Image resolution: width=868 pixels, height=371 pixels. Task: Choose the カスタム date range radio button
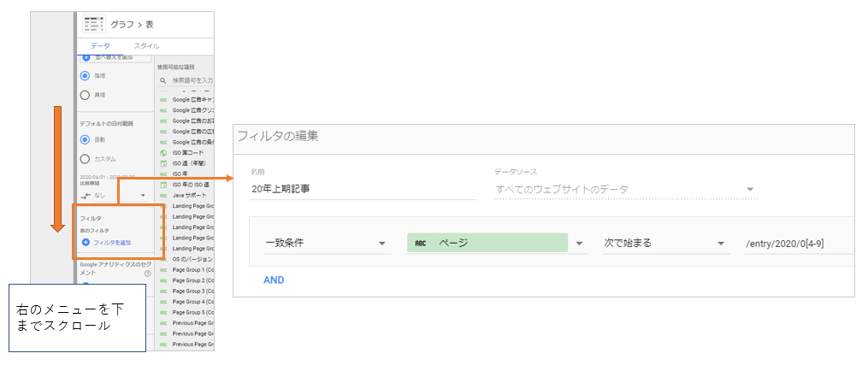coord(85,159)
